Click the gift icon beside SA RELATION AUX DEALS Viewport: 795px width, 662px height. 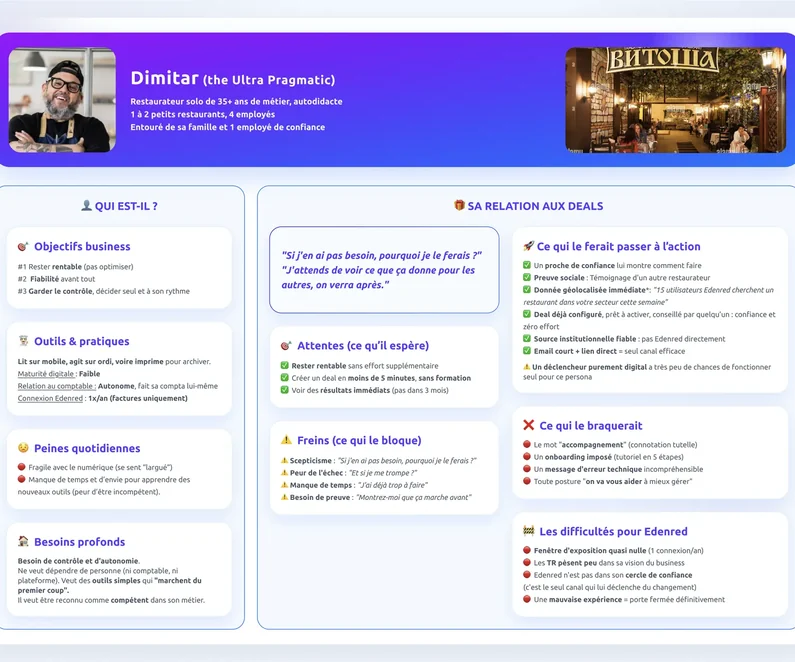click(459, 205)
